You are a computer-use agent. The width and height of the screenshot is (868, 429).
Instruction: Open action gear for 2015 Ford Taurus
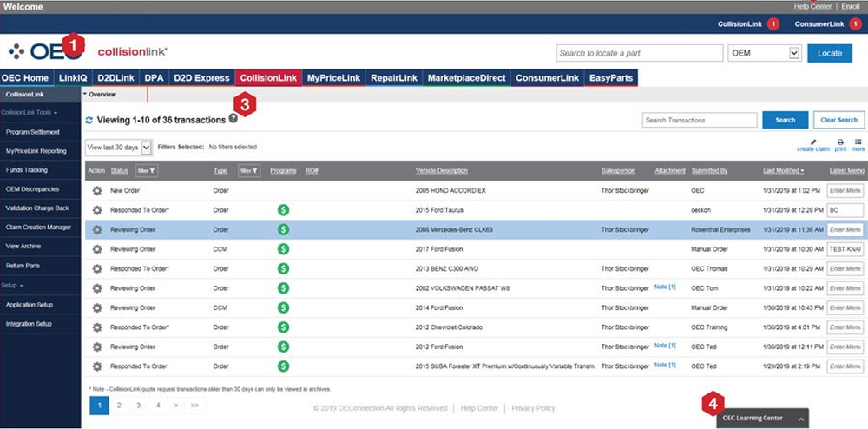pos(97,210)
